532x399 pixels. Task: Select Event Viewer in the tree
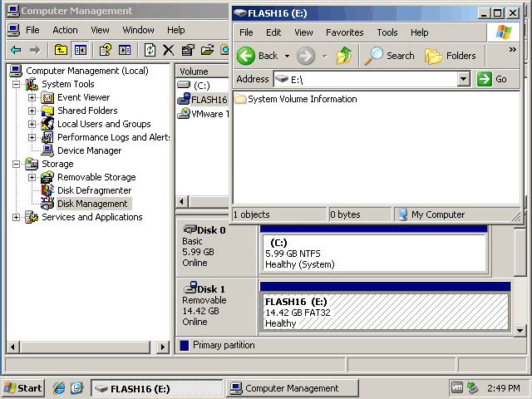pyautogui.click(x=83, y=97)
